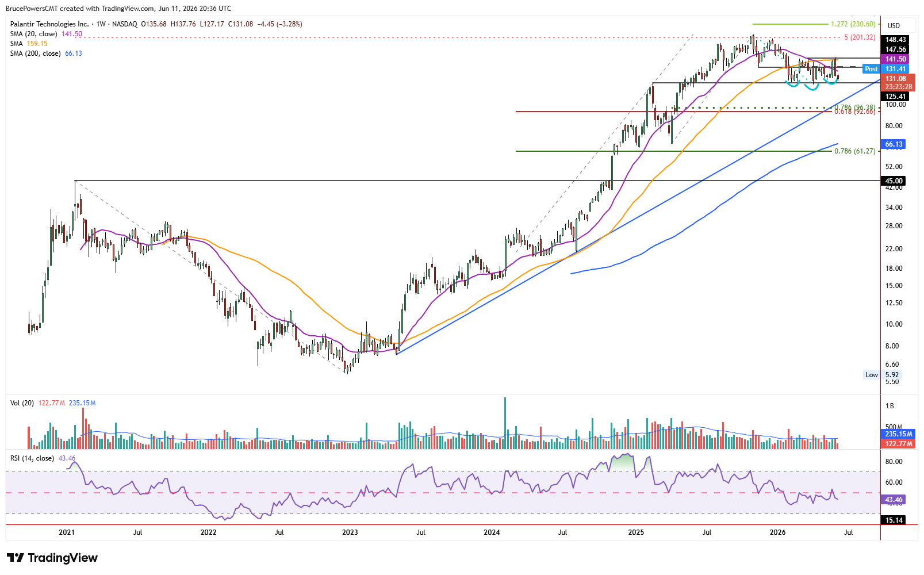The width and height of the screenshot is (924, 575).
Task: Click the 0.786 (96.38) Fibonacci label
Action: coord(855,107)
